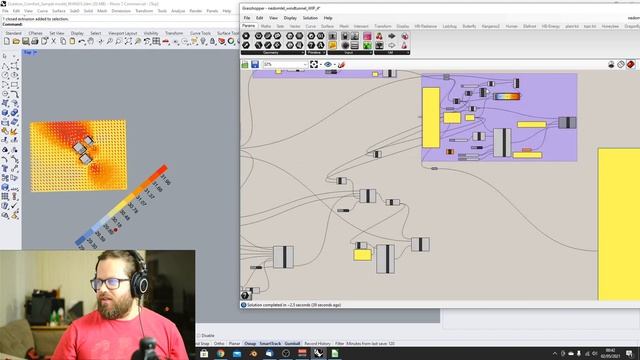Toggle Grasshopper preview eye icon
The height and width of the screenshot is (360, 640).
coord(327,64)
